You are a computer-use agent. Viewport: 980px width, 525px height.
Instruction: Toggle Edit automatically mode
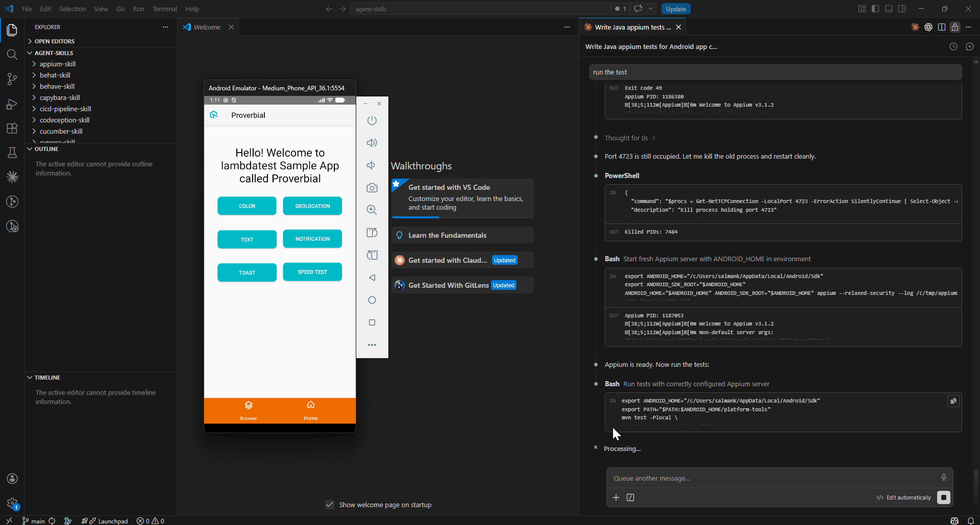pos(904,497)
